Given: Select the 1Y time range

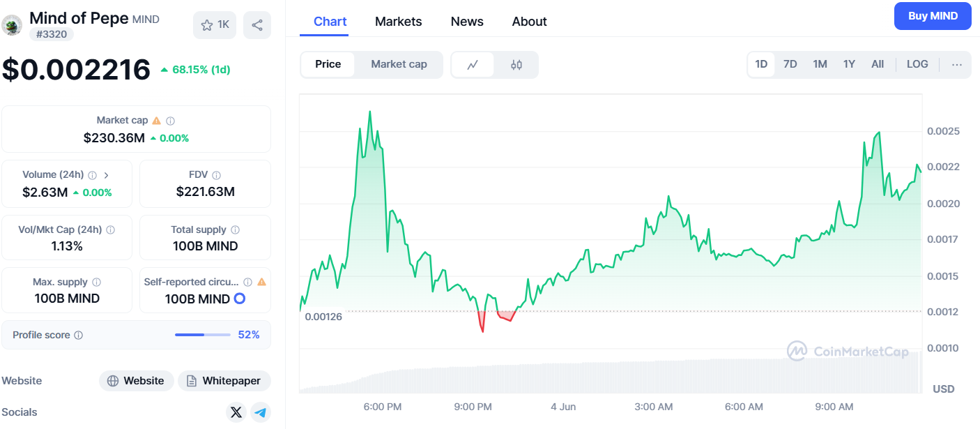Looking at the screenshot, I should click(x=849, y=64).
